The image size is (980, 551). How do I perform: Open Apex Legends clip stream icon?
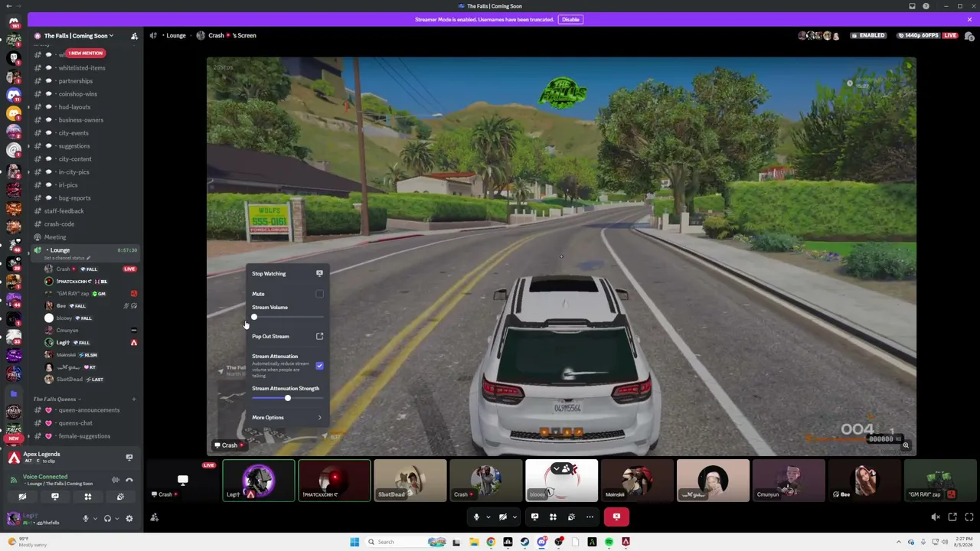click(x=129, y=458)
